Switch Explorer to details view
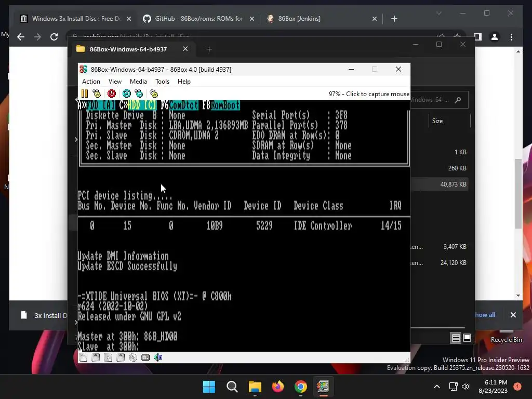 pos(456,338)
